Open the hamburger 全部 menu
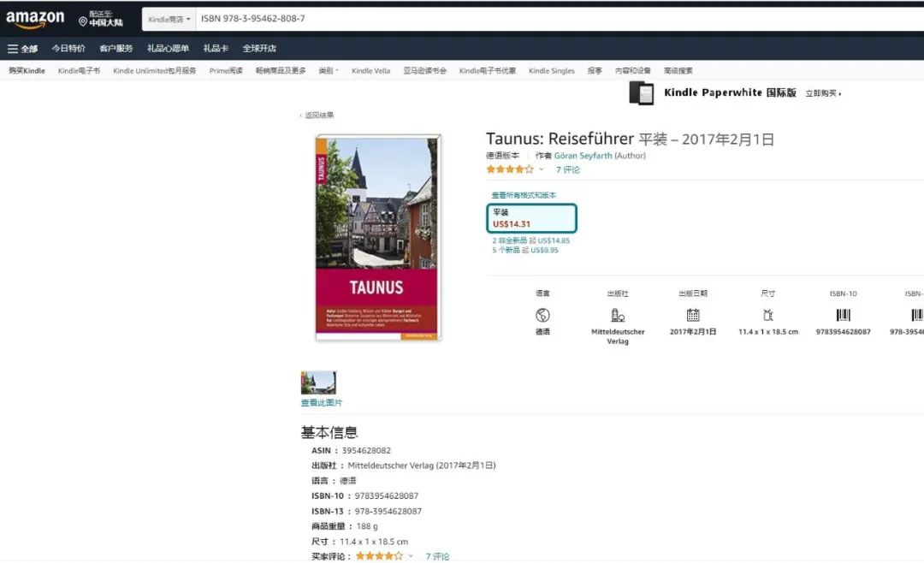This screenshot has height=563, width=924. (x=22, y=49)
